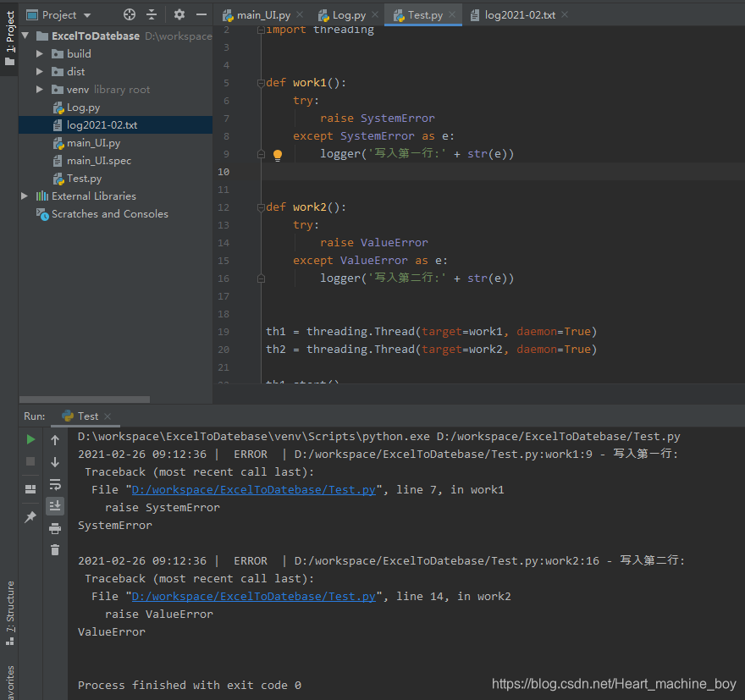Switch to the main_UI.py editor tab

coord(263,15)
